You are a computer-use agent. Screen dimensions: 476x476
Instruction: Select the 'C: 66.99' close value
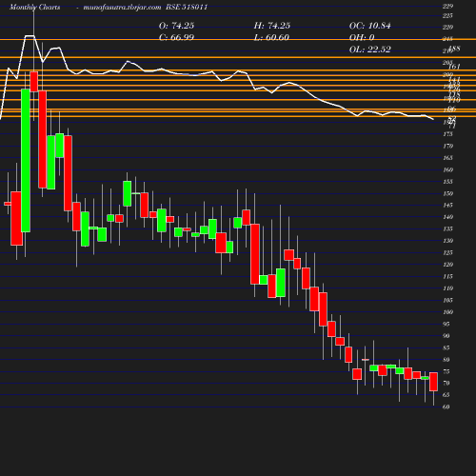point(176,37)
